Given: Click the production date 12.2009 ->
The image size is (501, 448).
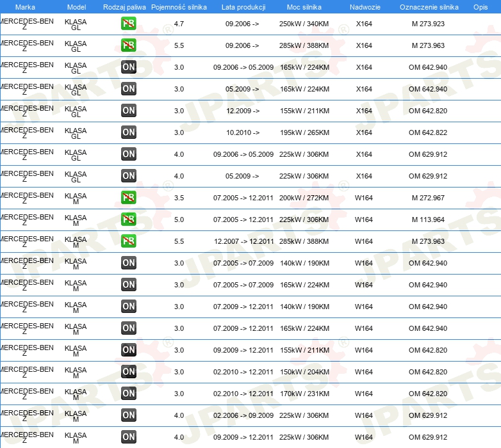Looking at the screenshot, I should click(243, 111).
